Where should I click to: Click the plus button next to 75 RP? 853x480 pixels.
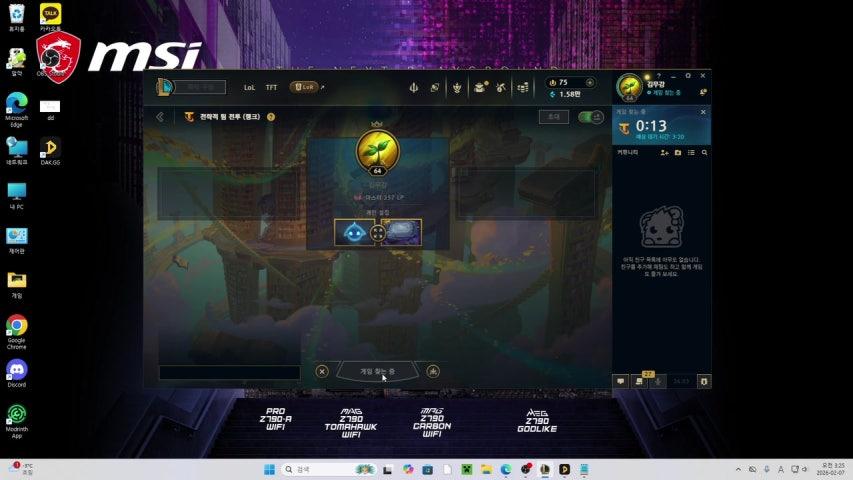pyautogui.click(x=590, y=83)
